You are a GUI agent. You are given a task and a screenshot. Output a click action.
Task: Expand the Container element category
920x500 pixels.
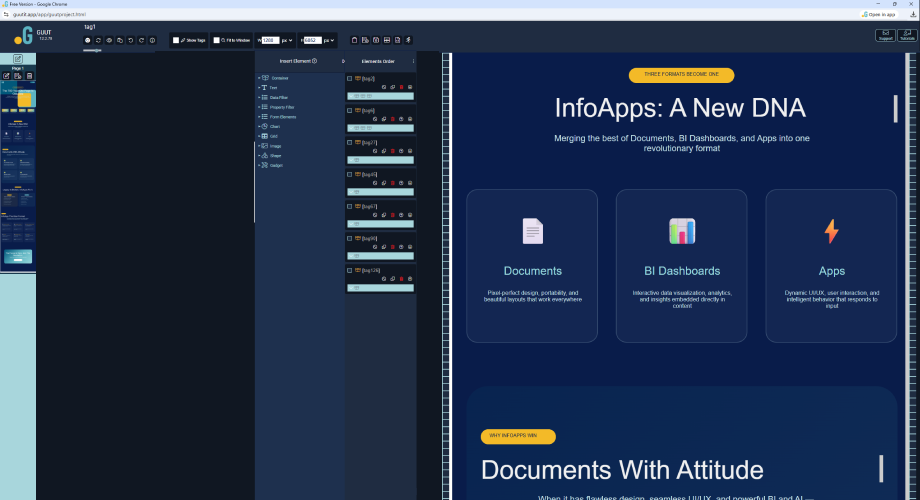258,78
